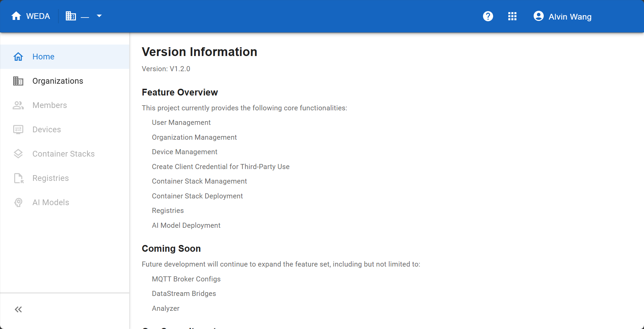Viewport: 644px width, 329px height.
Task: Open AI Models section
Action: (x=65, y=202)
